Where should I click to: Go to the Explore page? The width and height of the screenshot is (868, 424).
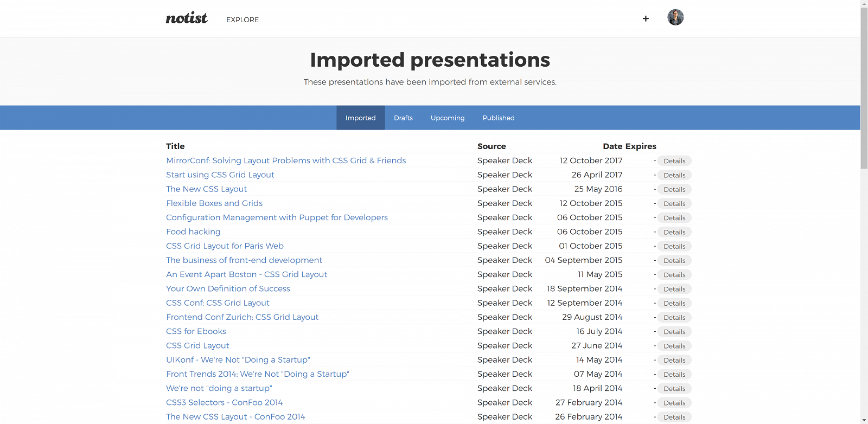[242, 20]
